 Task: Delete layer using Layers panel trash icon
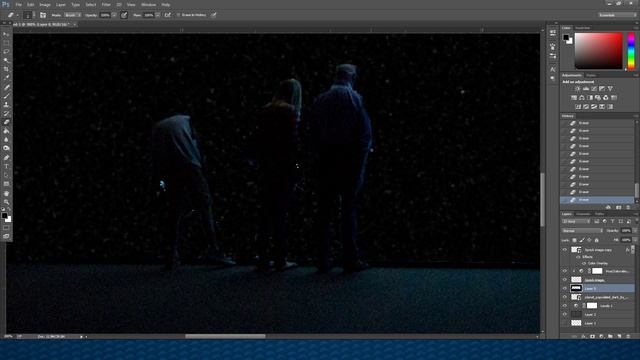pos(628,336)
